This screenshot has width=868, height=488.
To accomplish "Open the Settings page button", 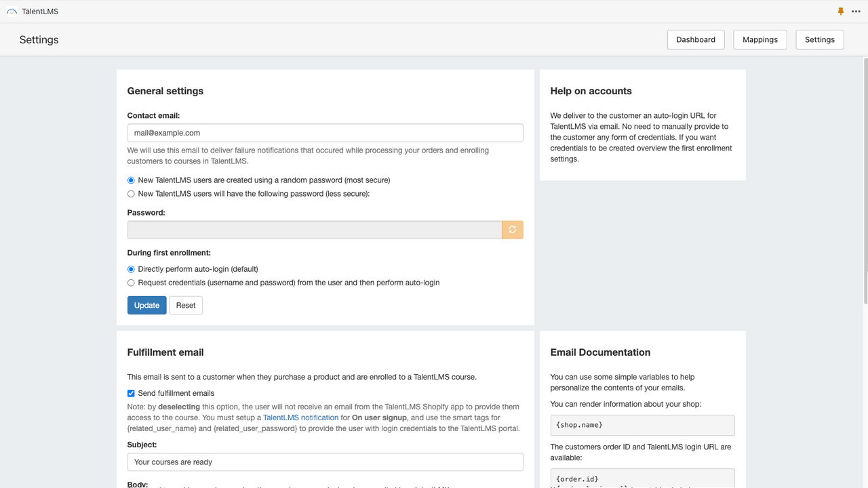I will 820,39.
